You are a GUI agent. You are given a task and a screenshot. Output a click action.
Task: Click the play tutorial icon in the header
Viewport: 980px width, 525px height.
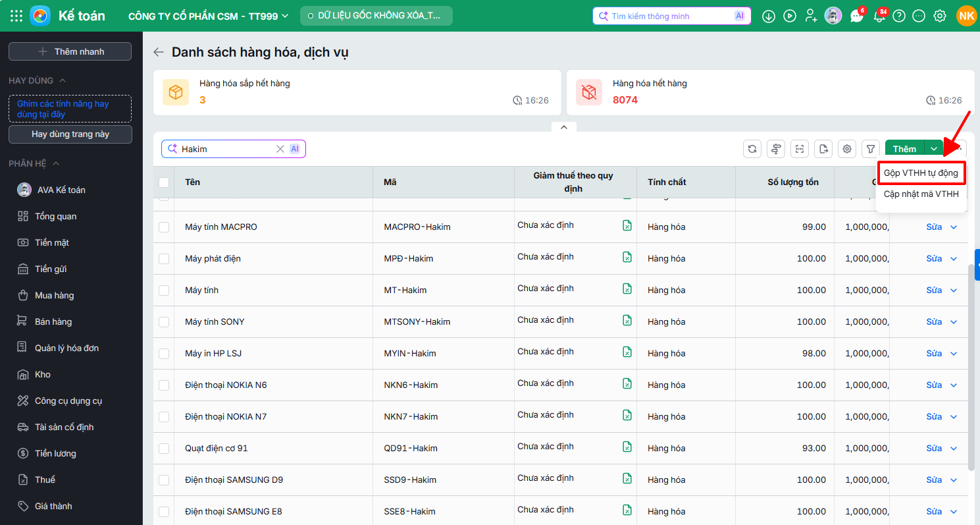coord(790,16)
